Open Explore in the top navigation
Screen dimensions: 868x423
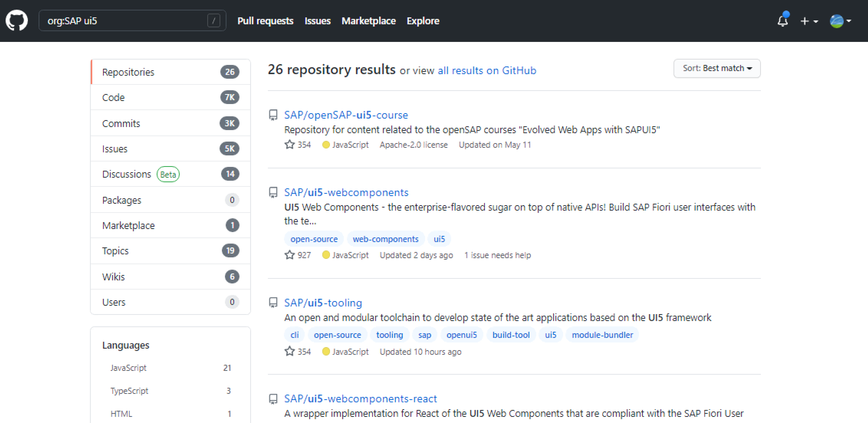coord(423,21)
